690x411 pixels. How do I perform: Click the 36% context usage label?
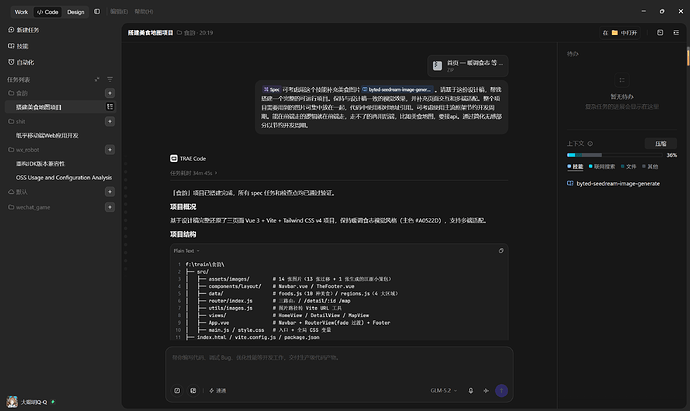[x=672, y=155]
